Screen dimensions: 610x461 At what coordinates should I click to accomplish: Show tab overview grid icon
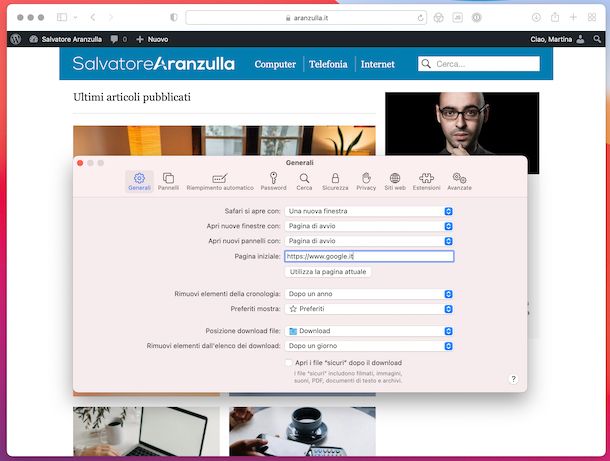point(592,17)
